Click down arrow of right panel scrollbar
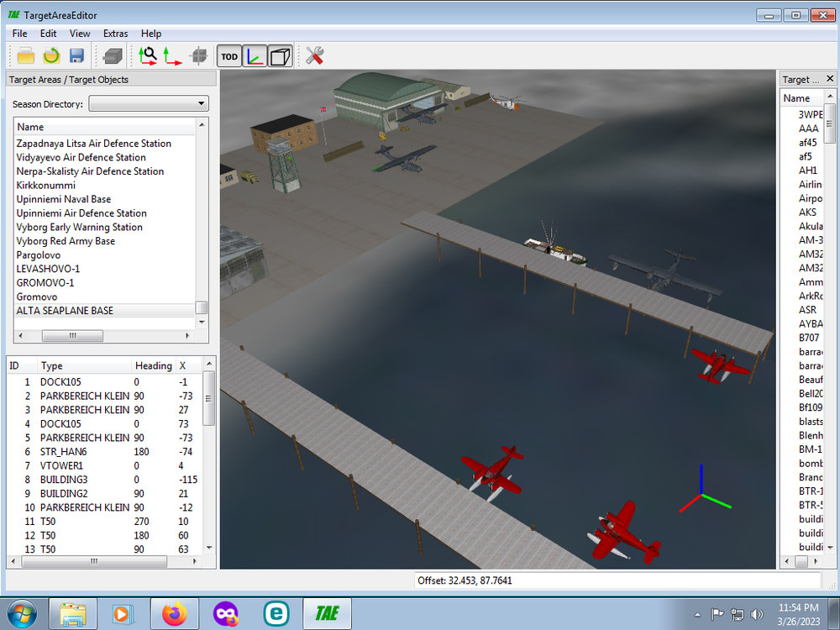This screenshot has height=630, width=840. [x=830, y=548]
